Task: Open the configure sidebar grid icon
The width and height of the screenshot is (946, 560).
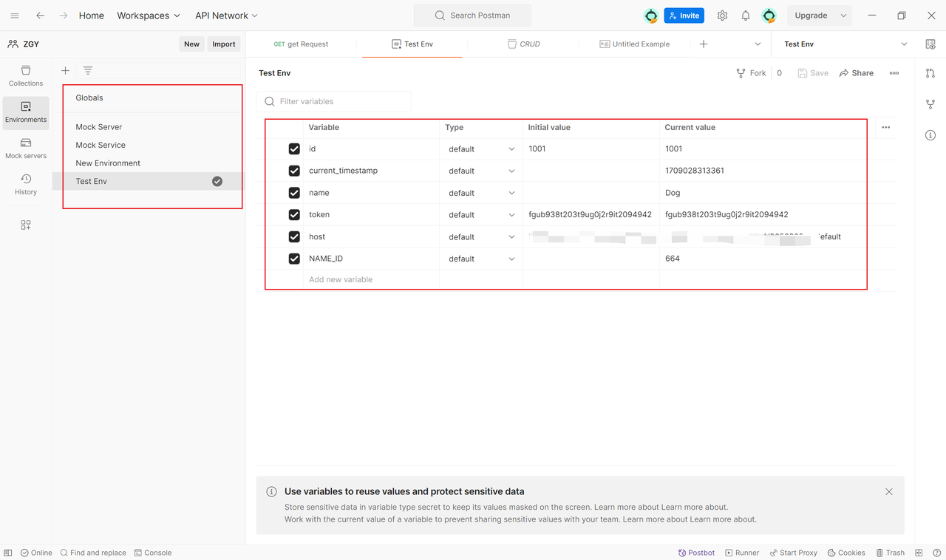Action: tap(26, 225)
